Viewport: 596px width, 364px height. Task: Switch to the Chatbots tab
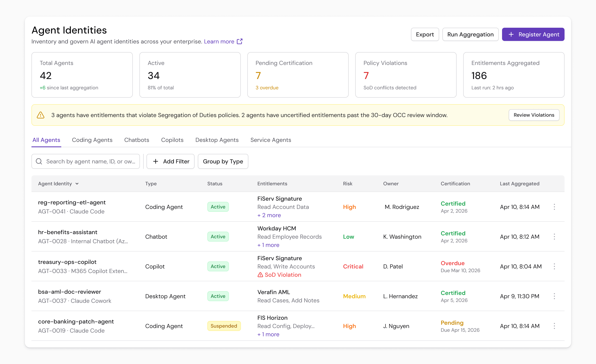136,140
